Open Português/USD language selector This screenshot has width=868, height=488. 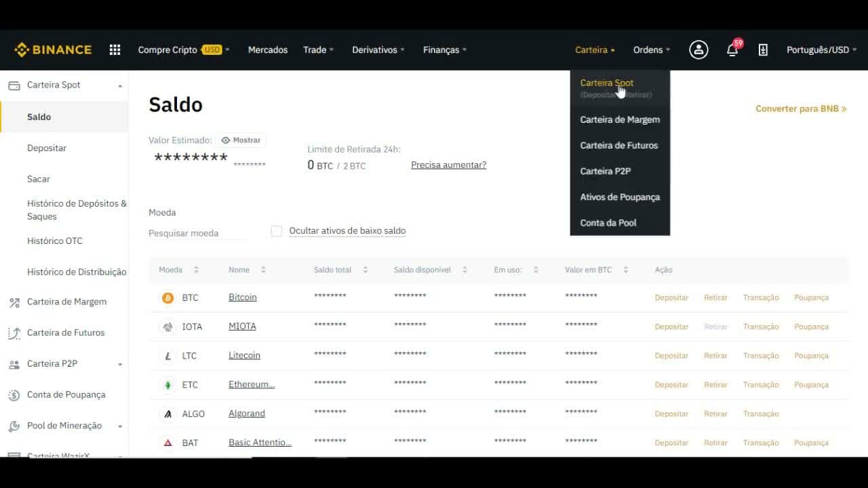[822, 49]
